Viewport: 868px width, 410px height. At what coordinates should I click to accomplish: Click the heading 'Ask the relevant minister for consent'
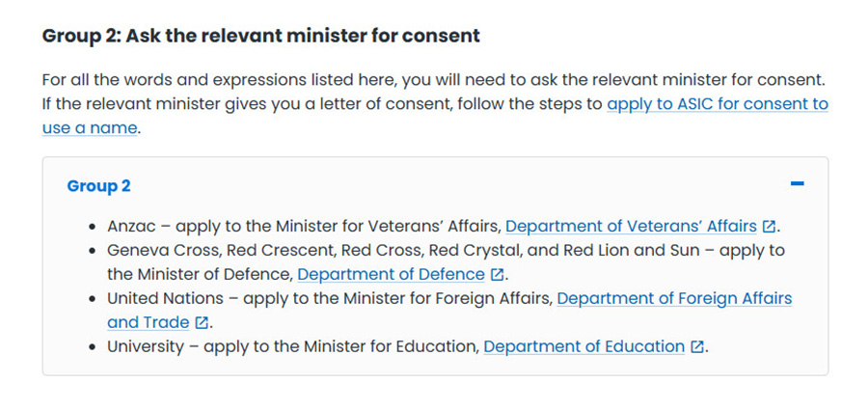tap(302, 36)
